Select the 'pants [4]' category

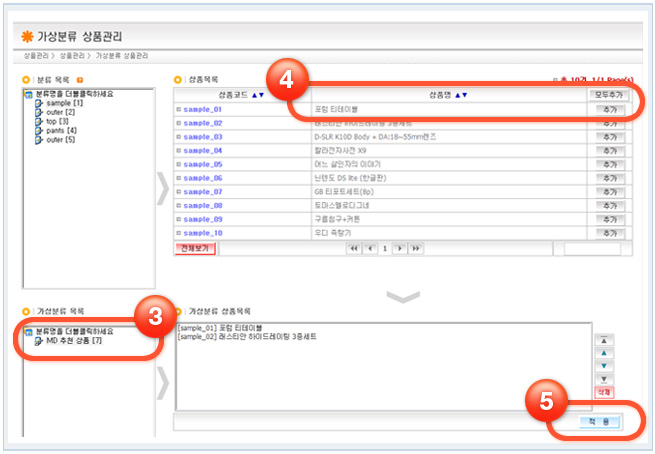62,130
